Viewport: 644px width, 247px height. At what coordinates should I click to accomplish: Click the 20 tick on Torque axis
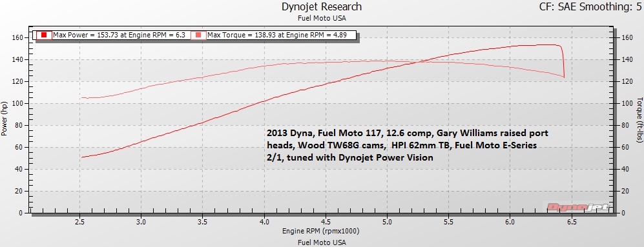pos(625,191)
